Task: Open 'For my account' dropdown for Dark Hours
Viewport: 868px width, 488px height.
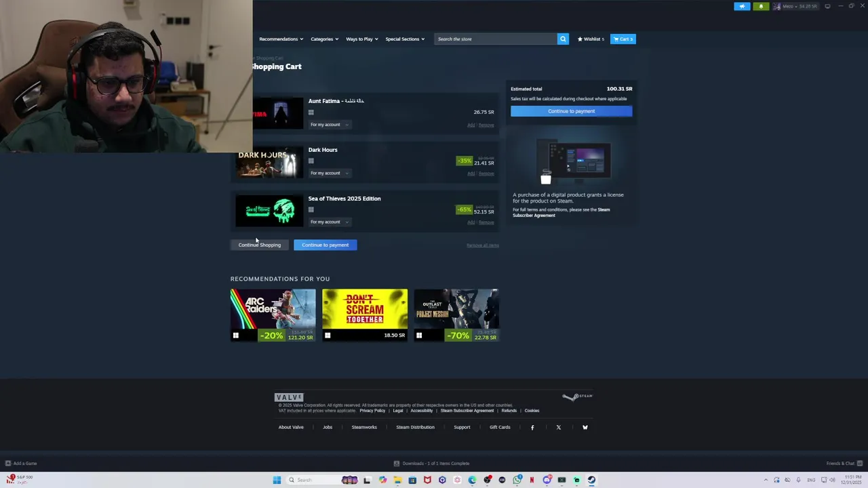Action: 329,173
